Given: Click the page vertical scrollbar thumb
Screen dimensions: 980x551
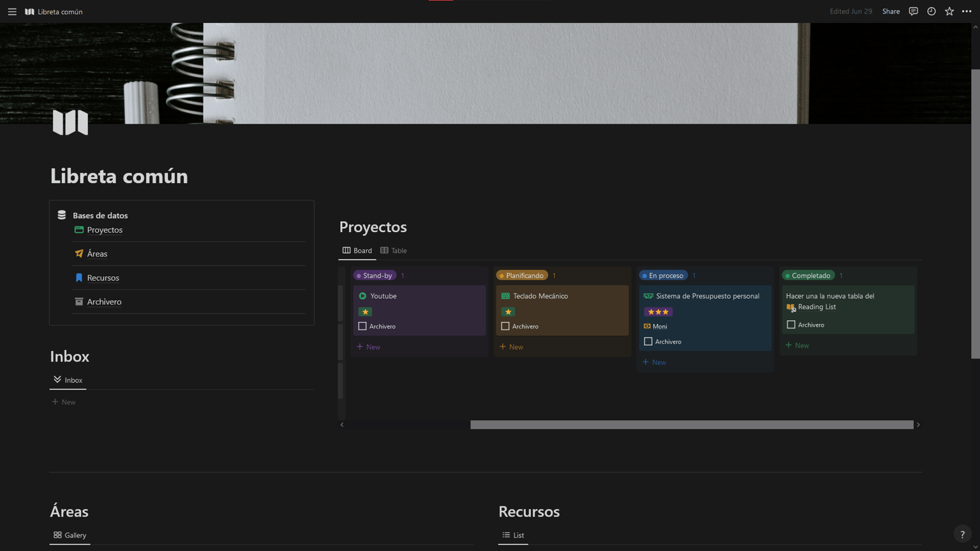Looking at the screenshot, I should pos(975,214).
